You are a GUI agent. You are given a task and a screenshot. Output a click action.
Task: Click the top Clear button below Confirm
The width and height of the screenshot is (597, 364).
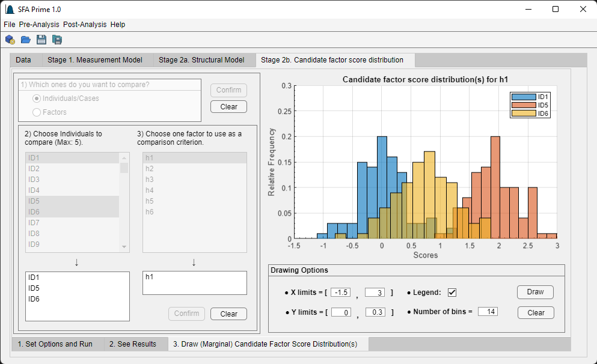point(228,107)
